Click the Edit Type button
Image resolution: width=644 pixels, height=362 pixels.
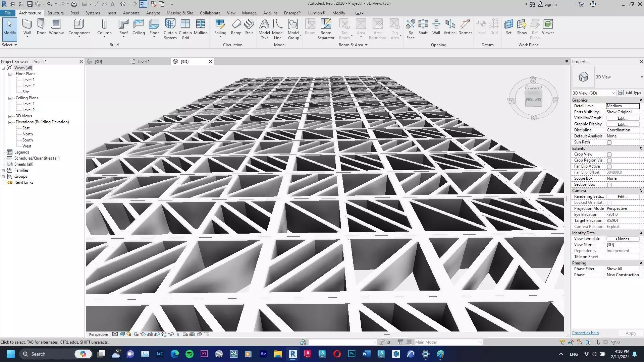630,93
